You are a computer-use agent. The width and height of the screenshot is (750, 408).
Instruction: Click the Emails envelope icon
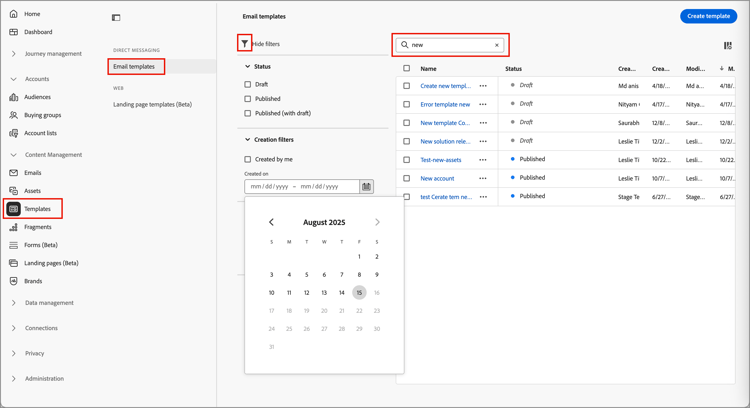pos(13,173)
